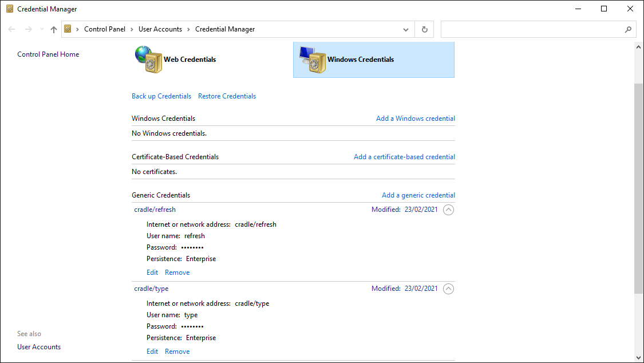
Task: Click the refresh icon in the address bar
Action: tap(424, 29)
